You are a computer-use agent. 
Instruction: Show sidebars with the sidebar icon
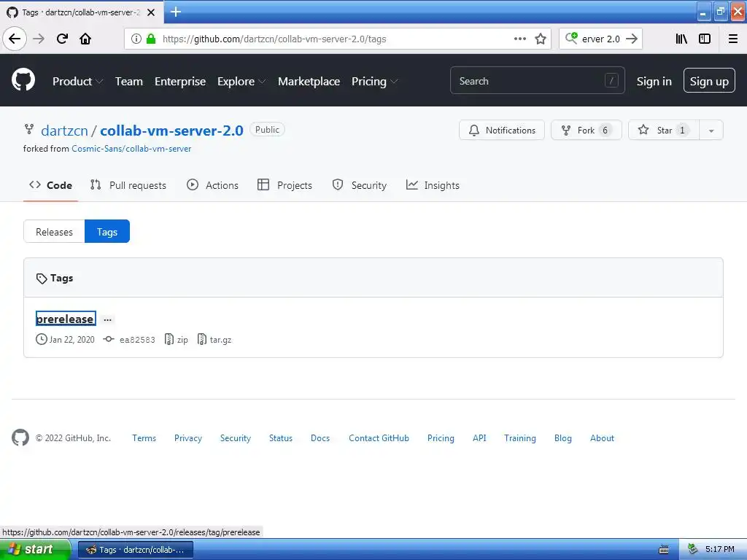click(705, 39)
